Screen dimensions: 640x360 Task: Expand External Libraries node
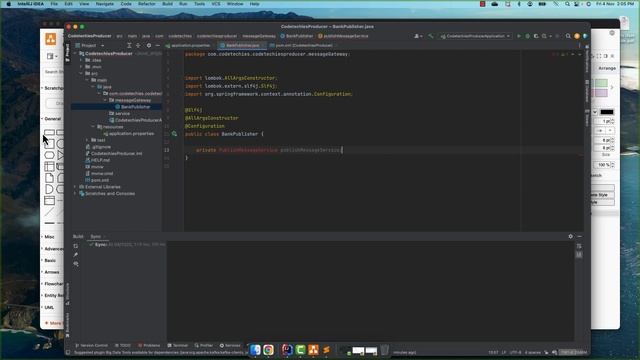point(75,187)
